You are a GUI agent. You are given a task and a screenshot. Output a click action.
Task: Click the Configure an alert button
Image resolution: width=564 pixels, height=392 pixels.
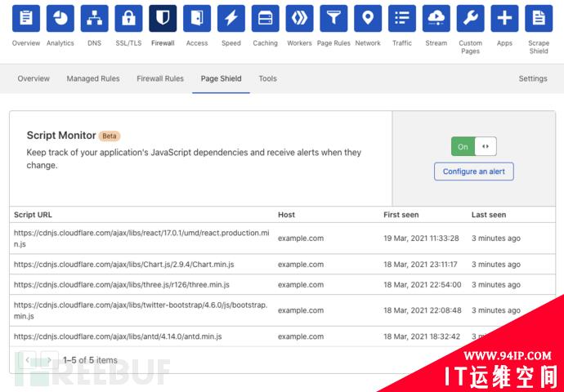(x=474, y=171)
